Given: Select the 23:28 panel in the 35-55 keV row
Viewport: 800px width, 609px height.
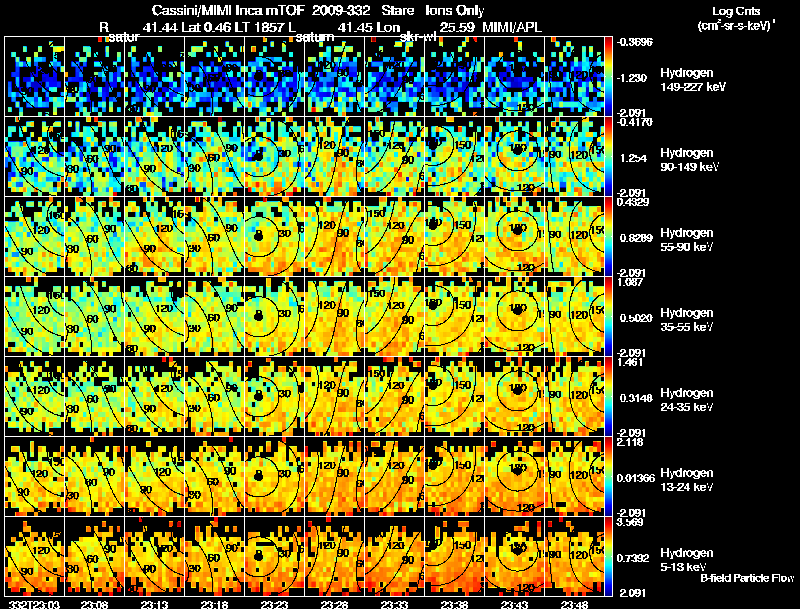Looking at the screenshot, I should pyautogui.click(x=334, y=316).
